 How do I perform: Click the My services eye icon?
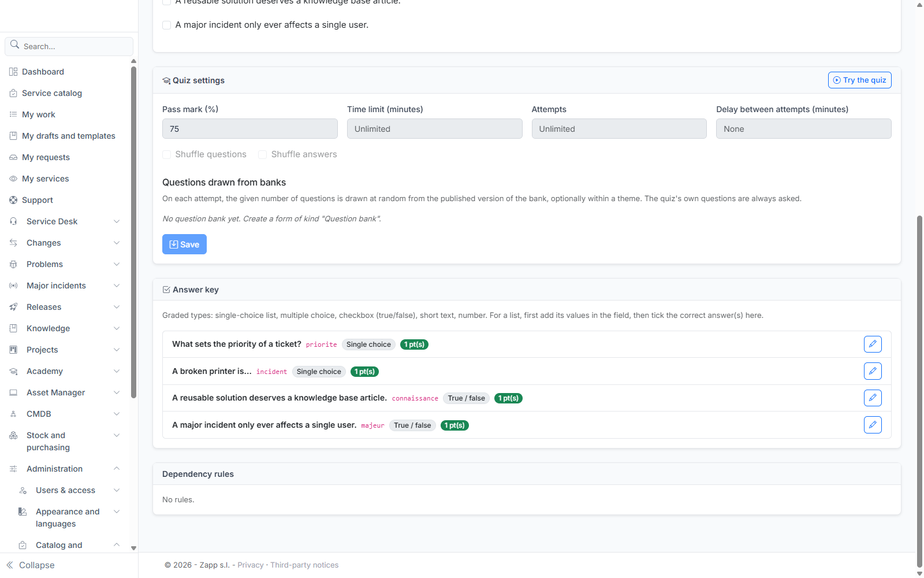coord(13,179)
